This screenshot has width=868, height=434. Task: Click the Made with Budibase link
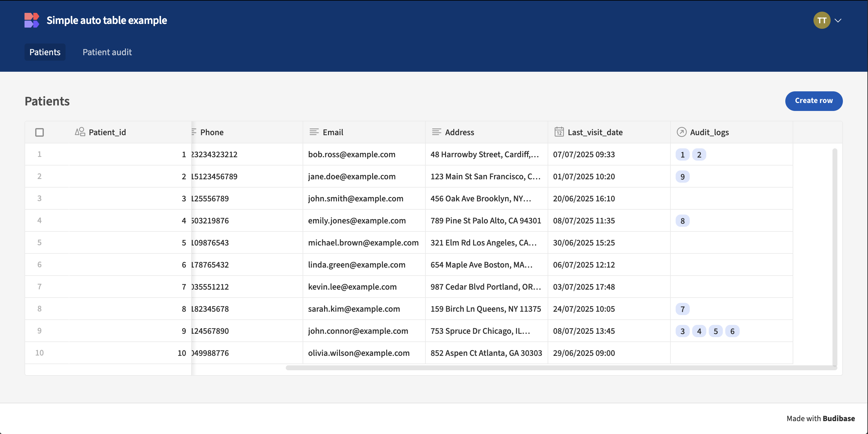tap(821, 418)
